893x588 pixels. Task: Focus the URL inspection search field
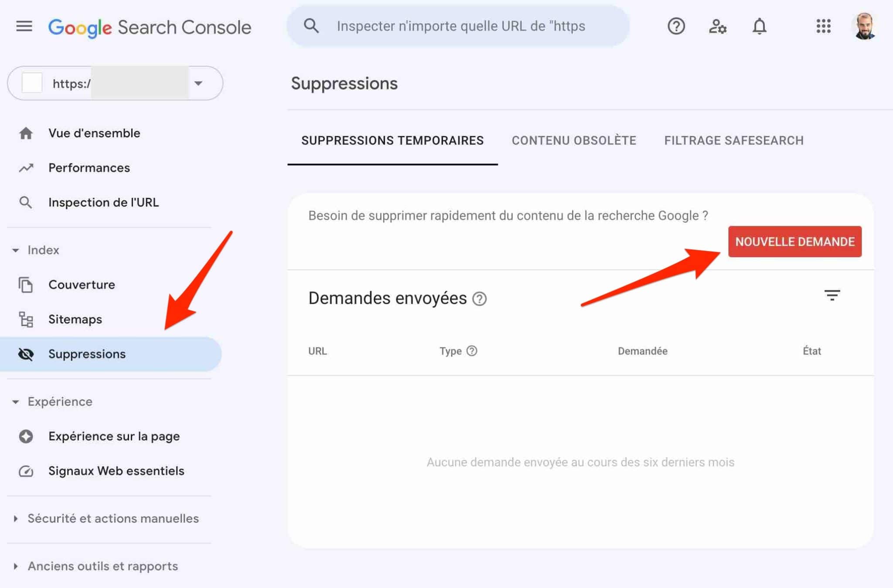point(458,26)
